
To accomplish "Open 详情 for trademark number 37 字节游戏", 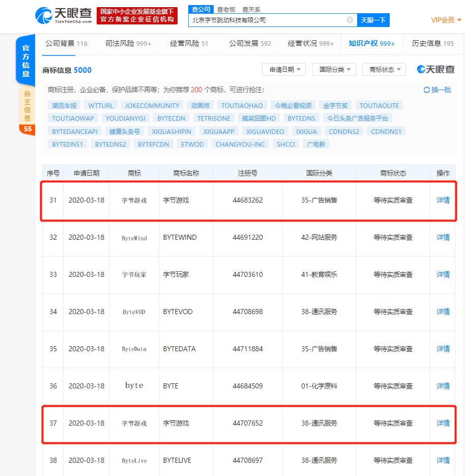I will [442, 424].
